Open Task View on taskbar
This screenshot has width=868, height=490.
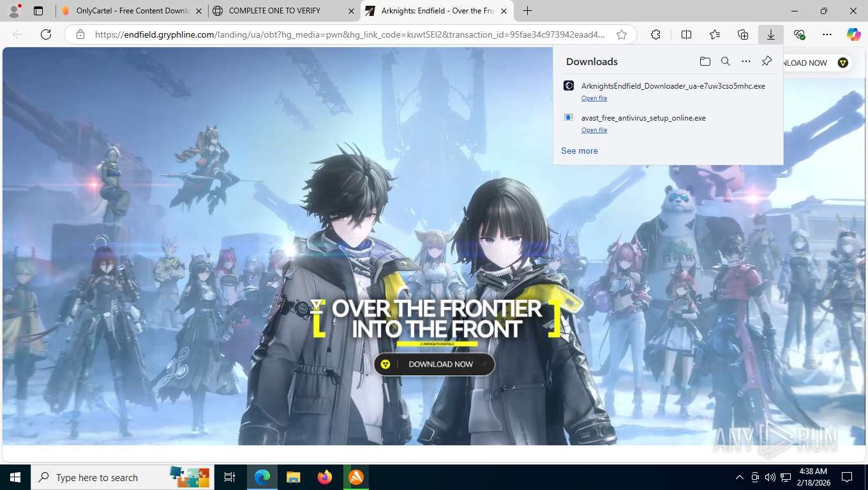tap(230, 477)
